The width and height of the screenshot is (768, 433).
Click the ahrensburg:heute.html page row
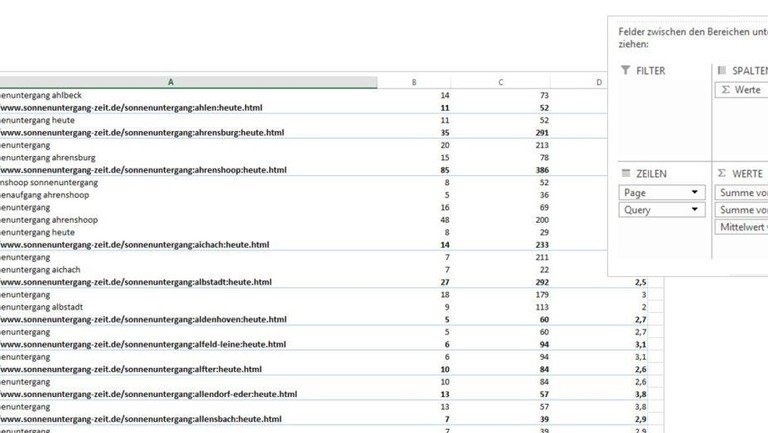pyautogui.click(x=142, y=133)
